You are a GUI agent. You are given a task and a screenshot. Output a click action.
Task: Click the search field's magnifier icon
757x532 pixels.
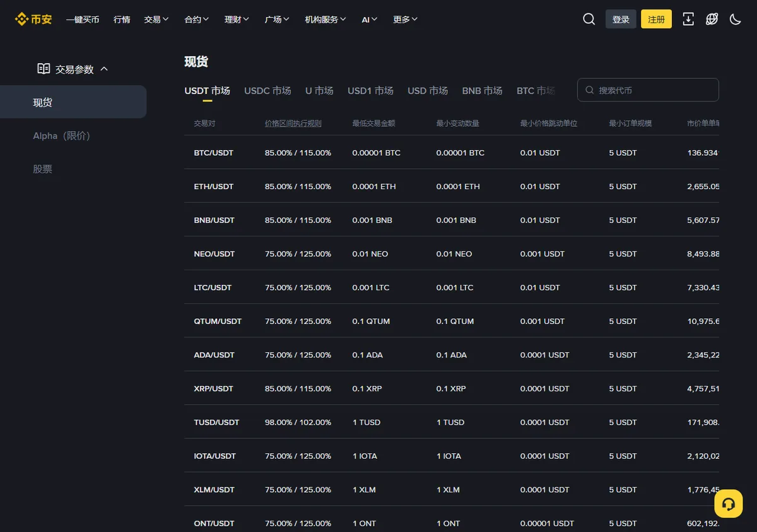point(589,90)
